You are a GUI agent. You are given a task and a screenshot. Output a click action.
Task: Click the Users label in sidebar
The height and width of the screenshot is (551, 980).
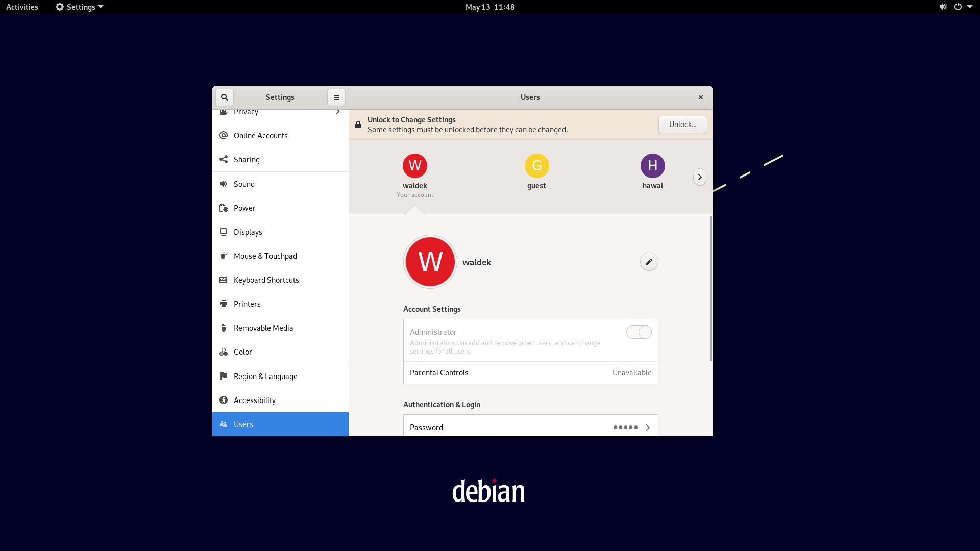coord(243,424)
